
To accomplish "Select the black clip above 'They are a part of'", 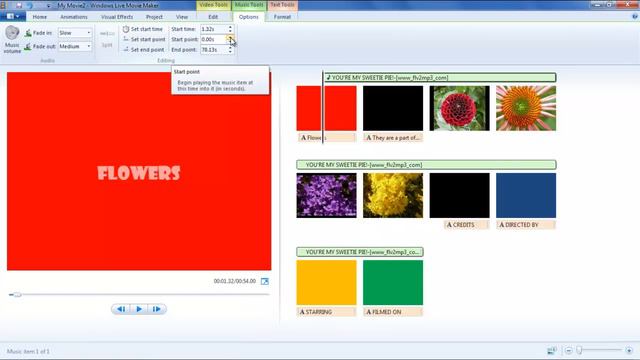I will (x=393, y=108).
